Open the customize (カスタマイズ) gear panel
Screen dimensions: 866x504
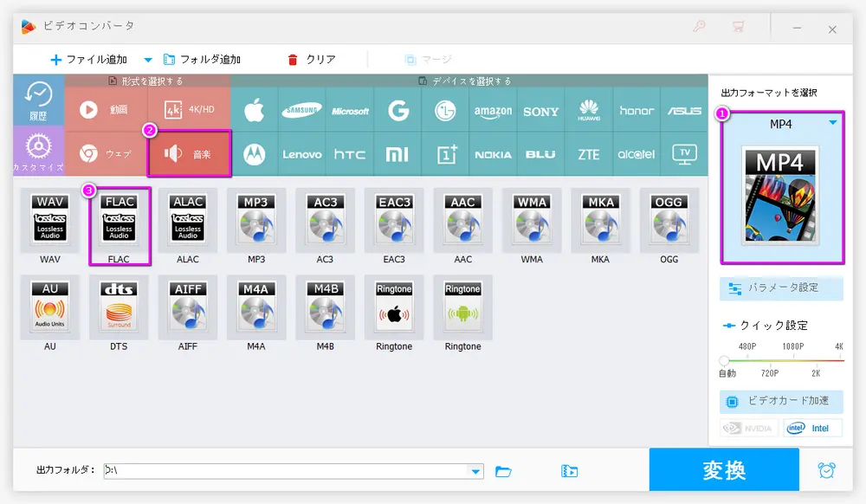click(x=39, y=150)
